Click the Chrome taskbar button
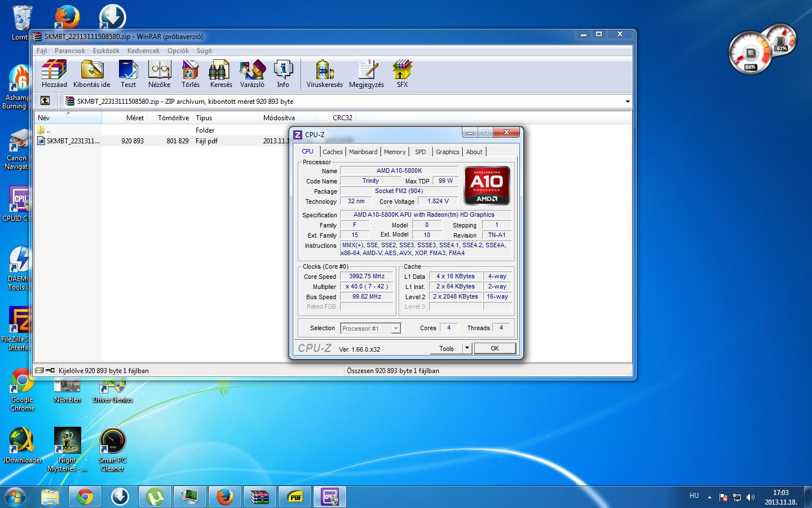Image resolution: width=812 pixels, height=508 pixels. 85,497
